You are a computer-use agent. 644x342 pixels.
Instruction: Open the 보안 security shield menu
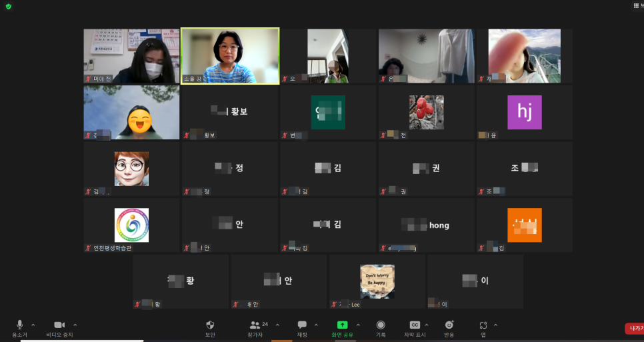(x=210, y=329)
